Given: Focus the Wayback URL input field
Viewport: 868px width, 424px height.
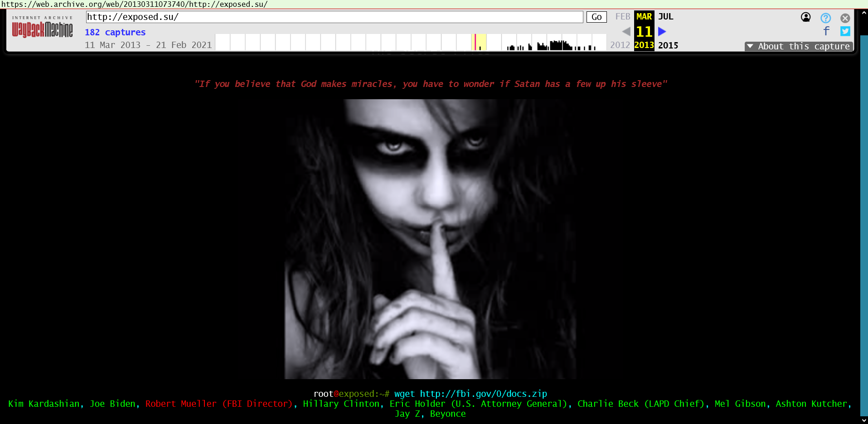Looking at the screenshot, I should pyautogui.click(x=335, y=17).
